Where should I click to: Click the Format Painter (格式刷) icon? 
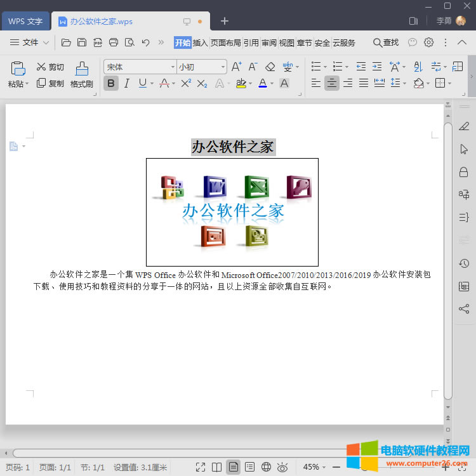tap(82, 69)
